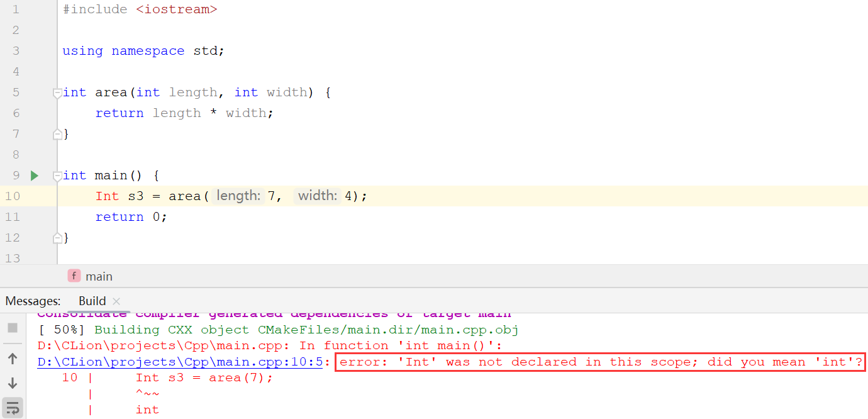Click return 0 statement on line 11
Image resolution: width=868 pixels, height=419 pixels.
pos(131,217)
